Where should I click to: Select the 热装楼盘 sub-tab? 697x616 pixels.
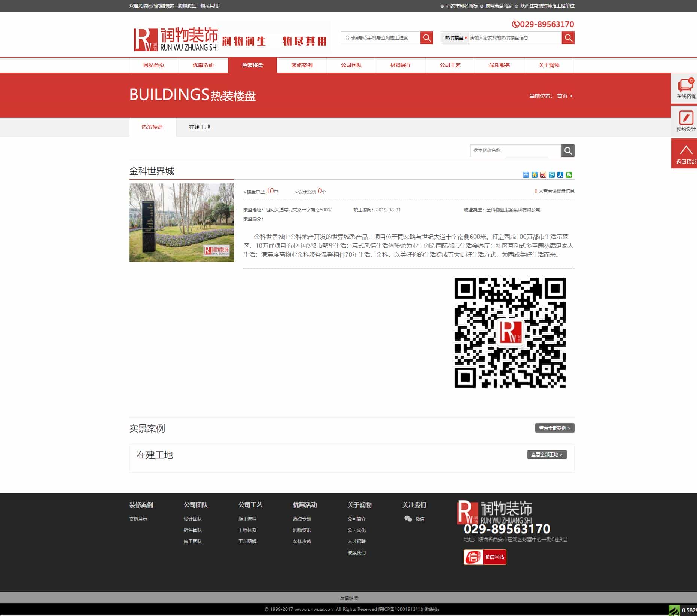pyautogui.click(x=152, y=127)
